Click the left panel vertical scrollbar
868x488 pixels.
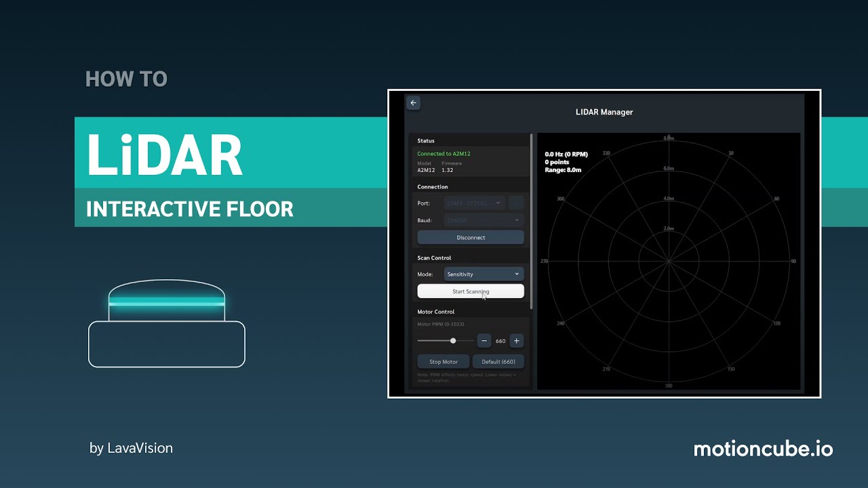click(x=532, y=221)
